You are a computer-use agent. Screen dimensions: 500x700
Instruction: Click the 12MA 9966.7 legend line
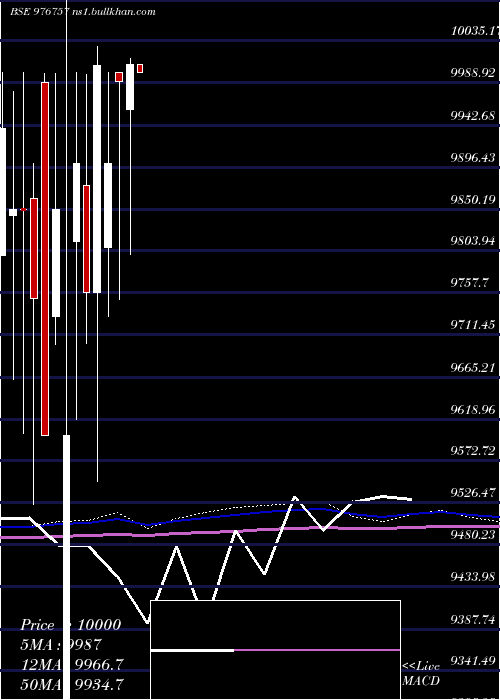point(72,664)
